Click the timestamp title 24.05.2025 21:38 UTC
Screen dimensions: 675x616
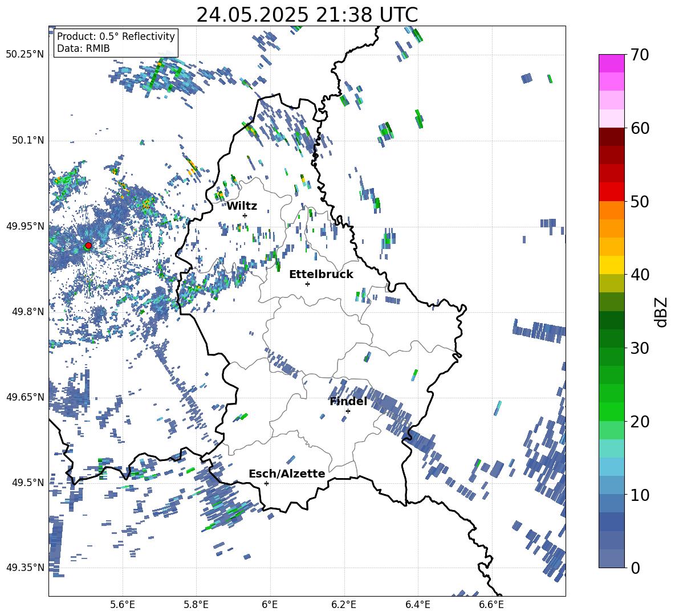coord(307,15)
